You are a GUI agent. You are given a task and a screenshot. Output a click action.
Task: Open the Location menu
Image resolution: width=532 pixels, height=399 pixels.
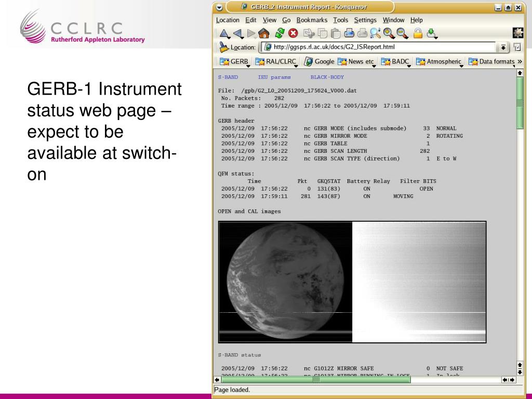(x=228, y=20)
